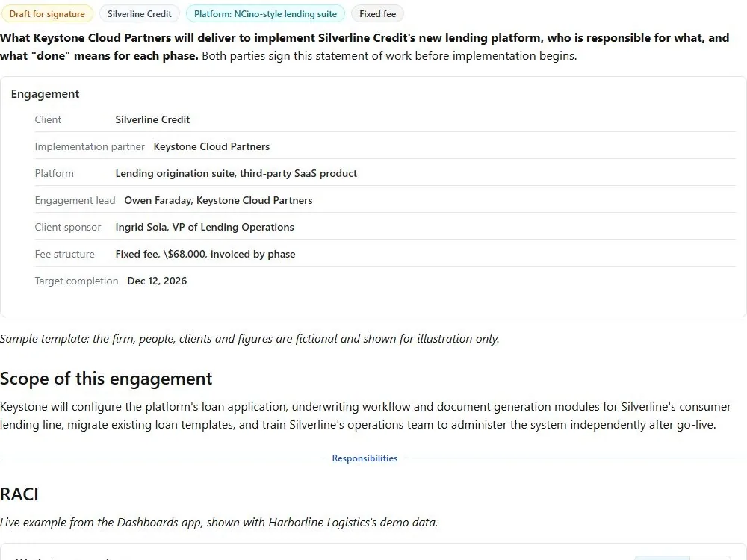Viewport: 747px width, 560px height.
Task: Click the 'Platform' field label
Action: [55, 173]
